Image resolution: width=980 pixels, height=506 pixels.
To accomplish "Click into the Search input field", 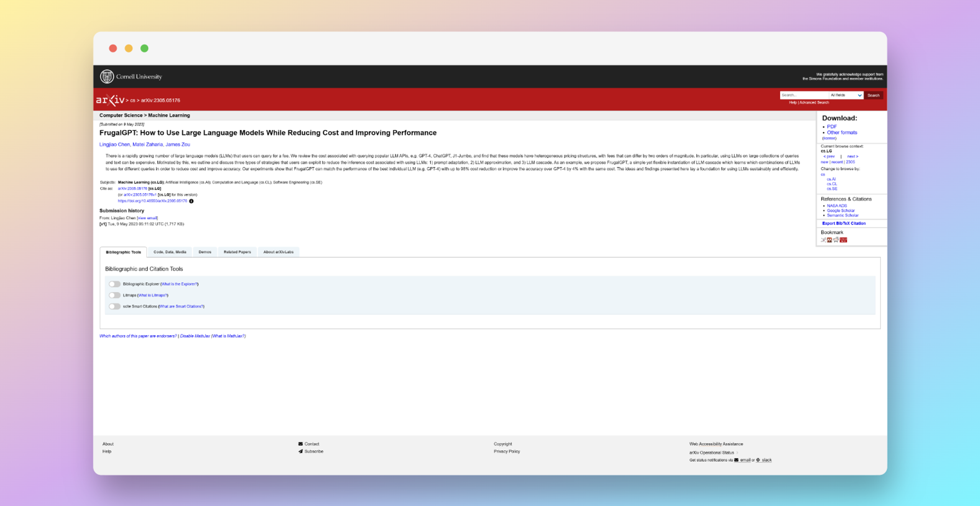I will pos(804,95).
